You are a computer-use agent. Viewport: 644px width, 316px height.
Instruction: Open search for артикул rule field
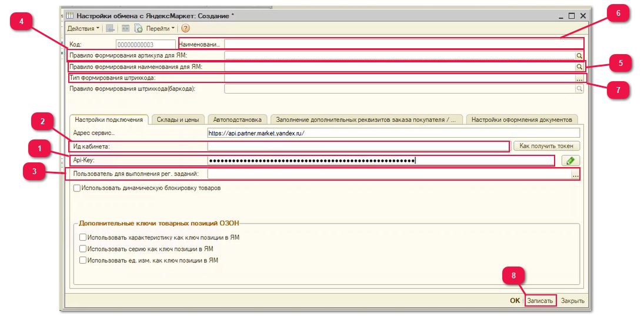point(579,55)
